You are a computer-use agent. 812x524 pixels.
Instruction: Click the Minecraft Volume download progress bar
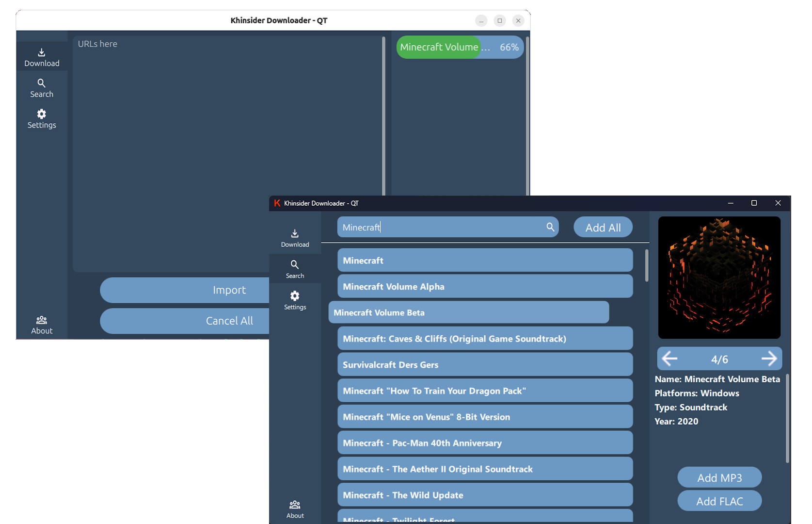[459, 47]
